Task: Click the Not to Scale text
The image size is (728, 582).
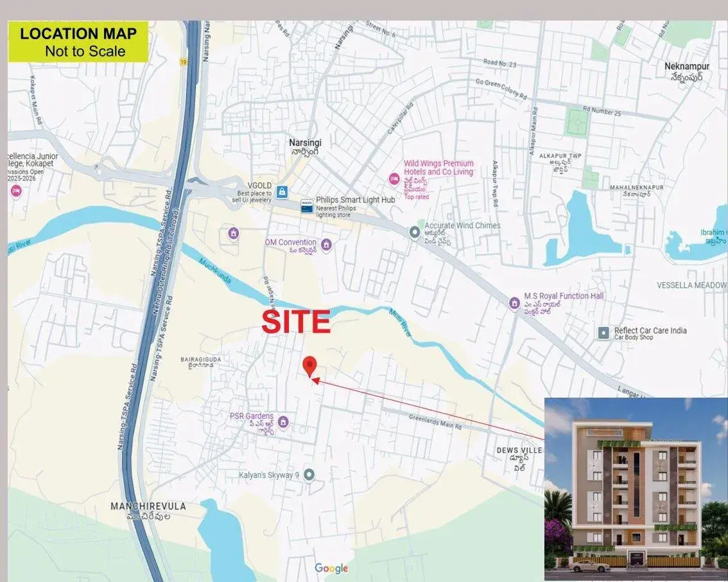Action: [x=85, y=51]
